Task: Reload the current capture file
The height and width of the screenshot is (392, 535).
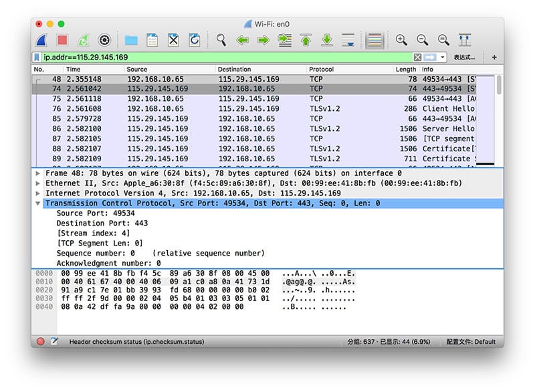Action: pyautogui.click(x=195, y=40)
